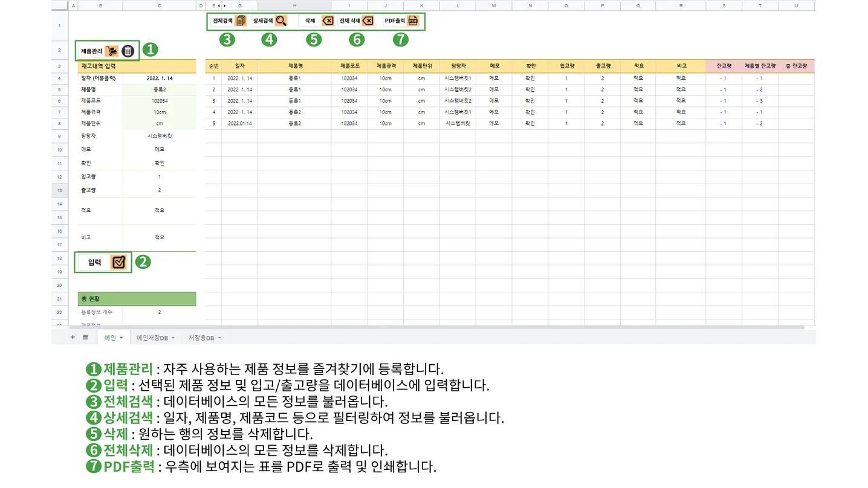Expand hidden column left arrow

219,5
